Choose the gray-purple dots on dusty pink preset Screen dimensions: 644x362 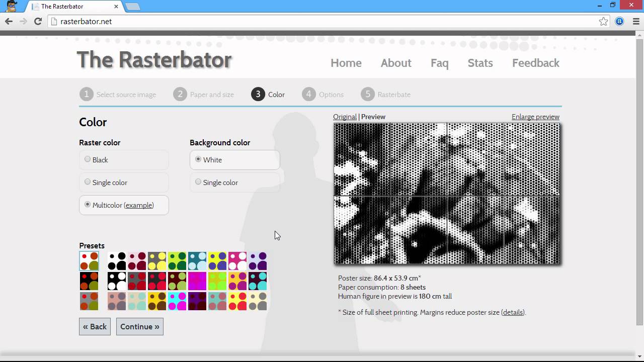tap(117, 302)
